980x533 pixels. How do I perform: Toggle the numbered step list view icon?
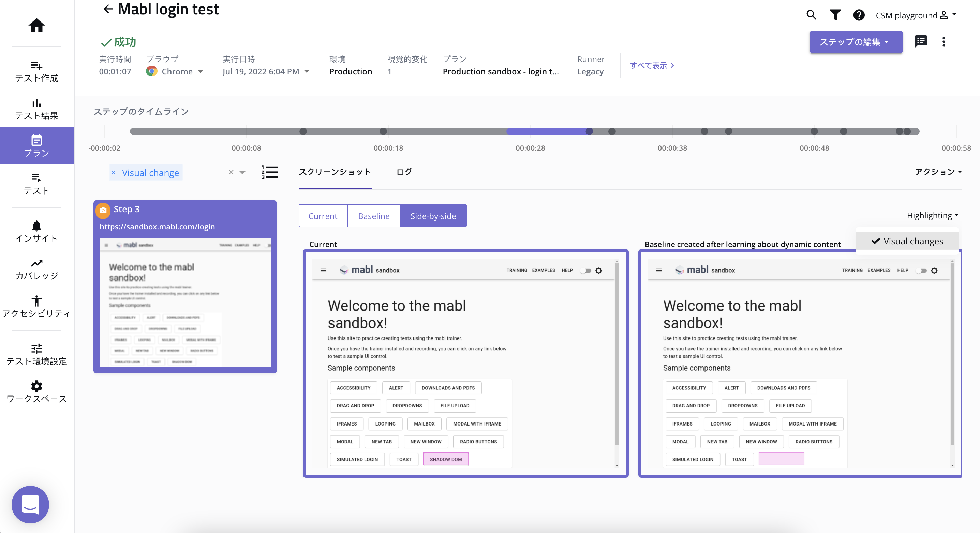pos(270,172)
